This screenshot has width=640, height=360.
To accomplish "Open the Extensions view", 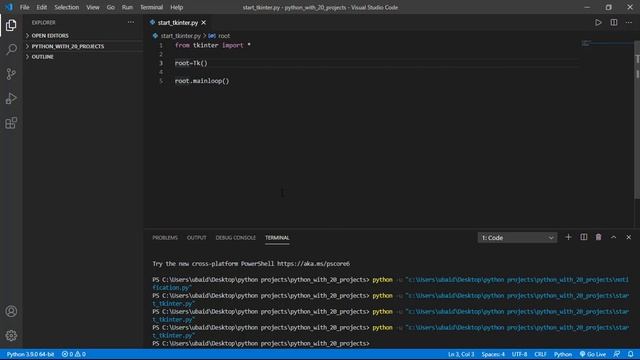I will pos(11,123).
